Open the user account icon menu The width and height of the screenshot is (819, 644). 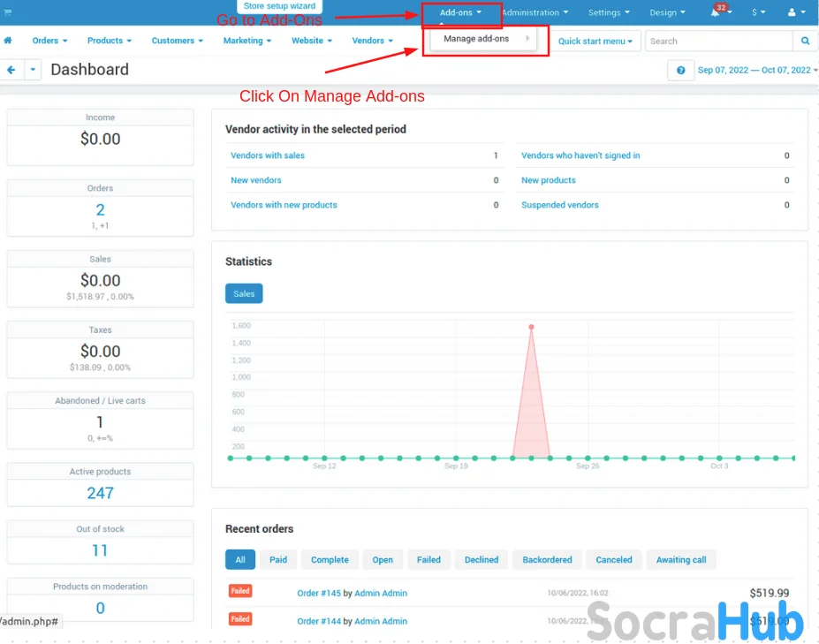(796, 12)
